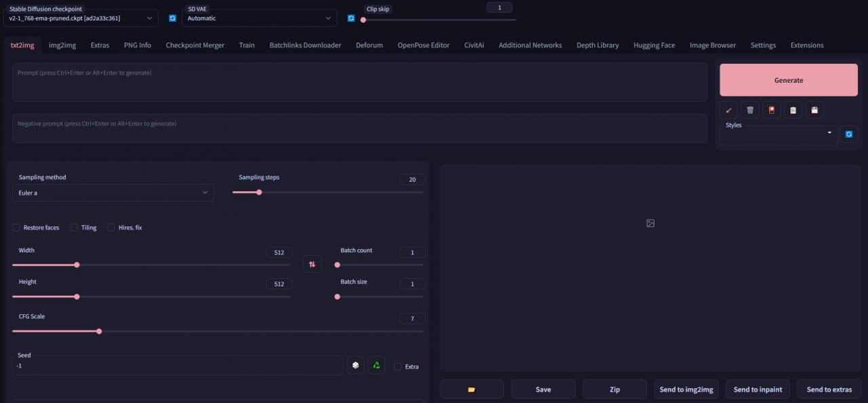Viewport: 868px width, 403px height.
Task: Open the Batchlinks Downloader tab
Action: (x=305, y=45)
